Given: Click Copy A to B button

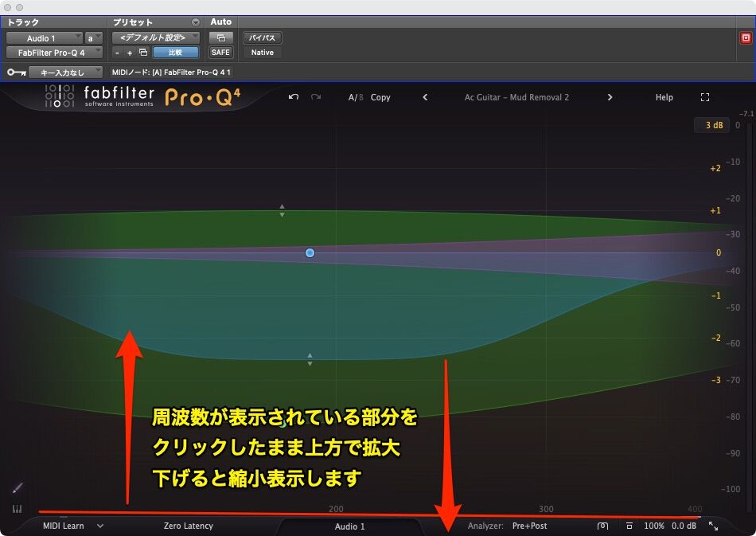Looking at the screenshot, I should (x=380, y=97).
